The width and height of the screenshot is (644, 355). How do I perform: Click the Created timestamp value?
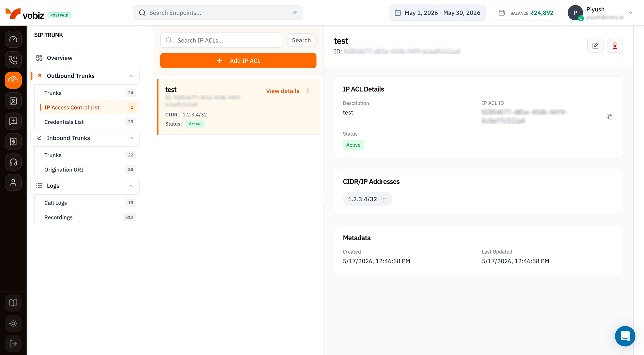(376, 261)
